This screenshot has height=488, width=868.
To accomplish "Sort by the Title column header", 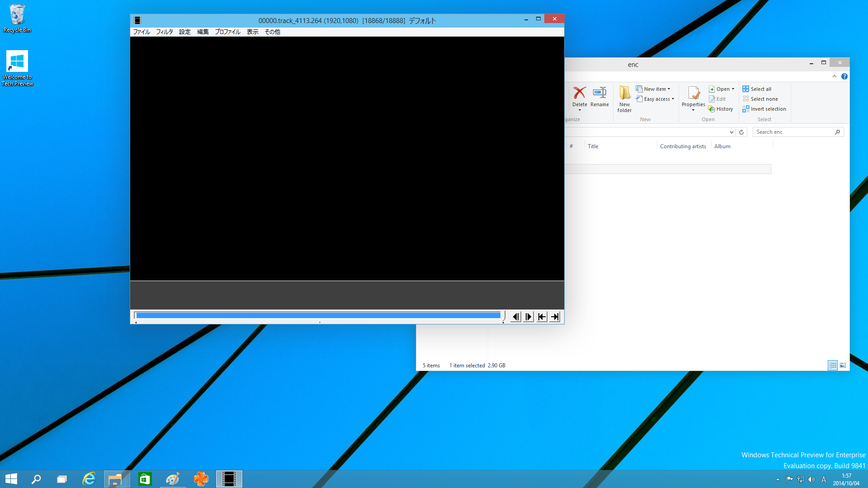I will click(620, 146).
